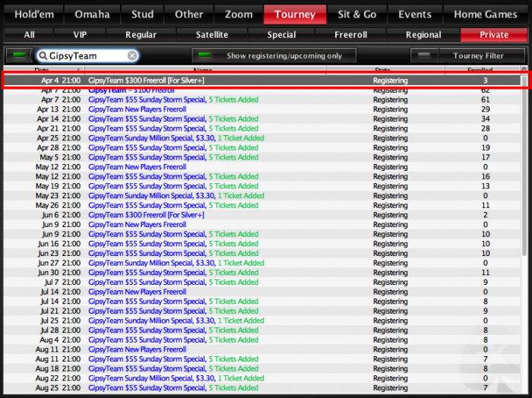Select the VIP sub-tab
Viewport: 532px width, 398px height.
click(x=80, y=35)
